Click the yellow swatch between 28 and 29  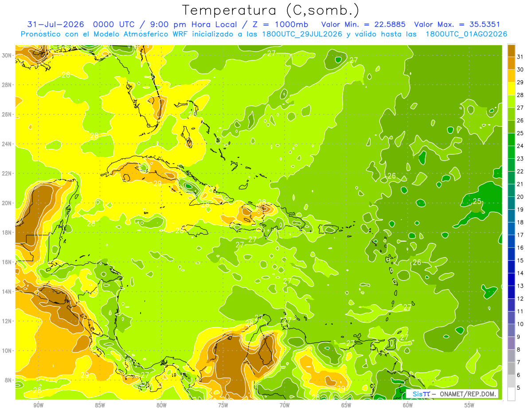coord(511,89)
